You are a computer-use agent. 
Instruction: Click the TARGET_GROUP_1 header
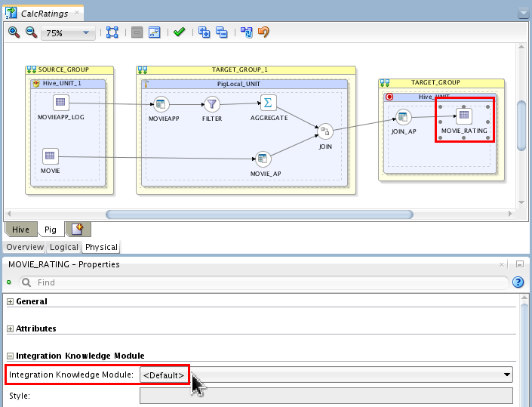coord(246,69)
